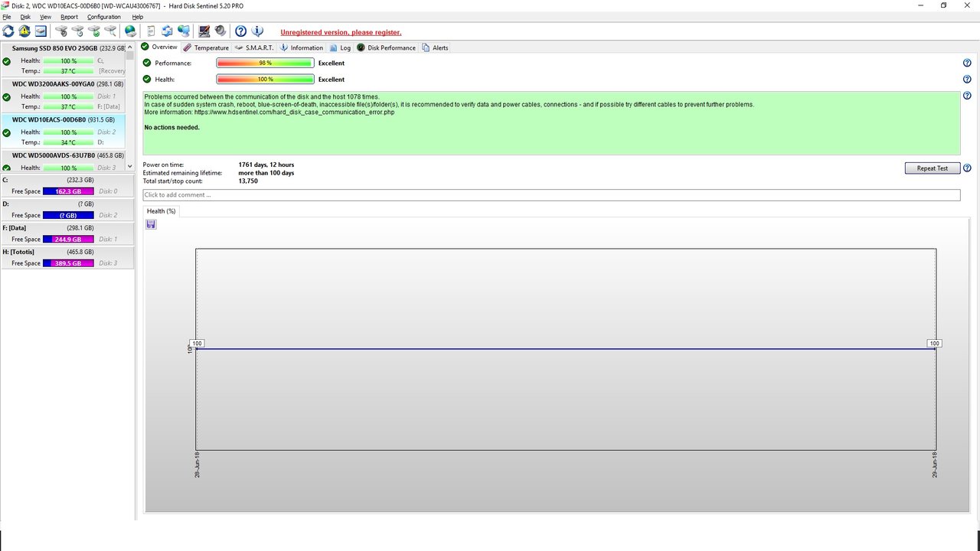Switch to the Alerts tab
Image resolution: width=980 pixels, height=551 pixels.
[x=435, y=47]
